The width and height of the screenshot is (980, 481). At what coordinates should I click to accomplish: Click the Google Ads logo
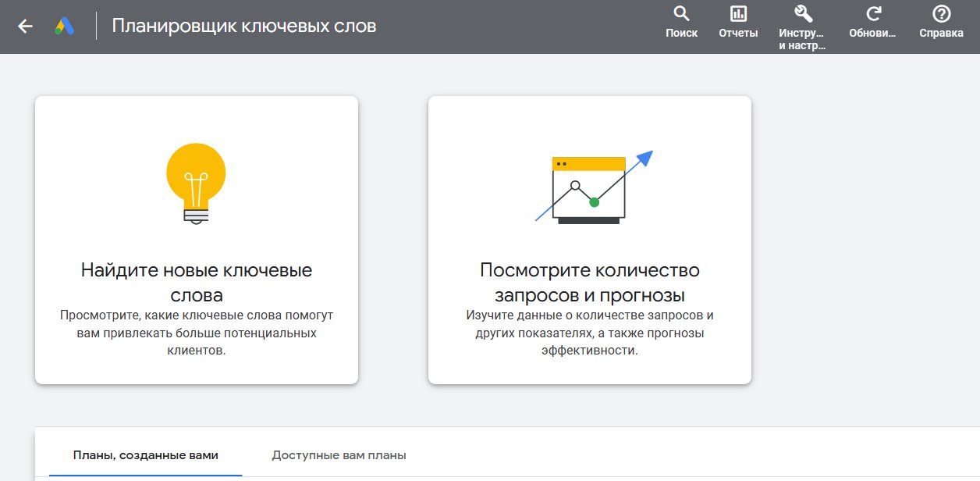64,27
